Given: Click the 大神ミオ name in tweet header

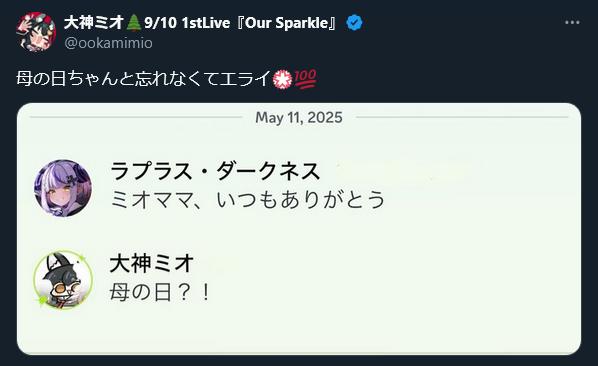Looking at the screenshot, I should (x=94, y=22).
